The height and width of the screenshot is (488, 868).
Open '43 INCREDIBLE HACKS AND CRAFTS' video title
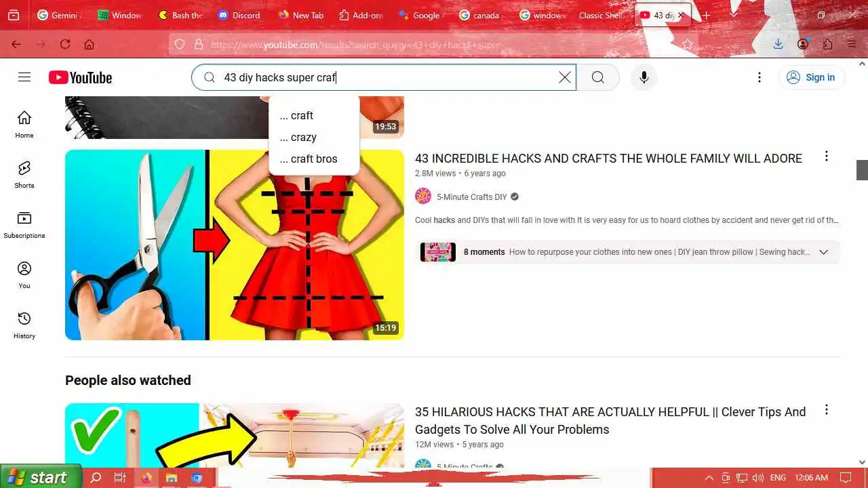[x=608, y=158]
